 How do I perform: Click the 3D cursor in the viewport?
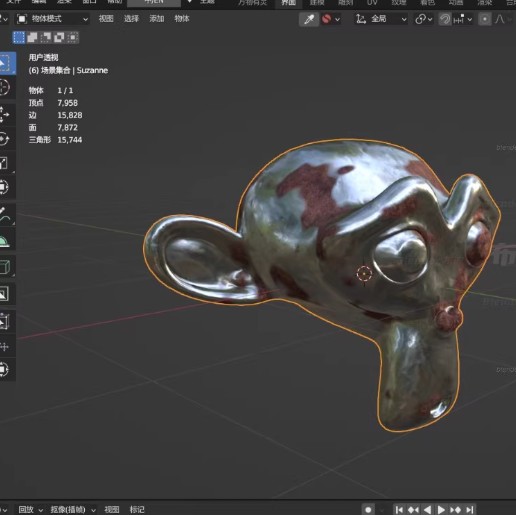tap(364, 274)
